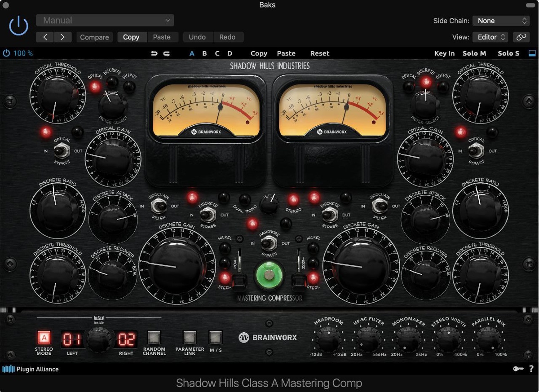This screenshot has width=539, height=392.
Task: Select settings bank C
Action: pyautogui.click(x=217, y=53)
